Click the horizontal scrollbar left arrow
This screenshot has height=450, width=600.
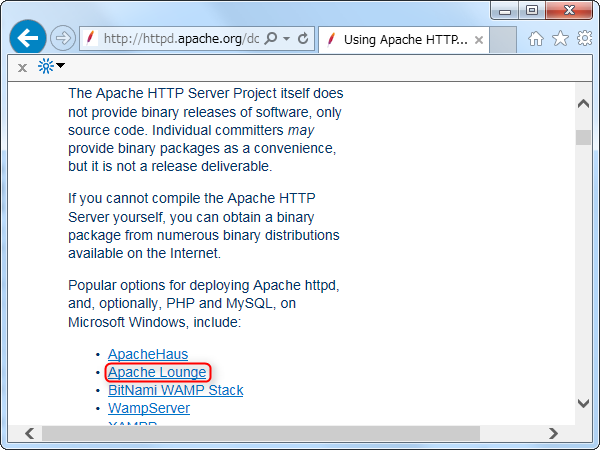point(29,434)
